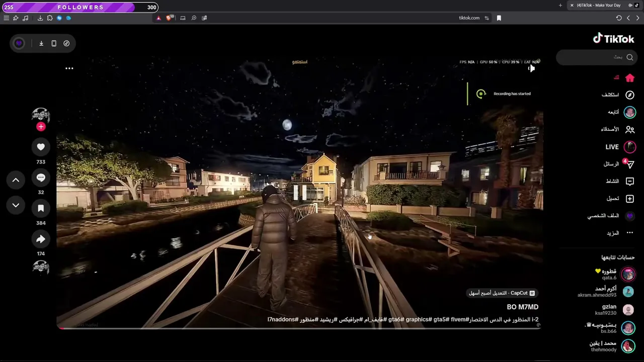Open the Upload plus icon
Image resolution: width=644 pixels, height=362 pixels.
629,199
